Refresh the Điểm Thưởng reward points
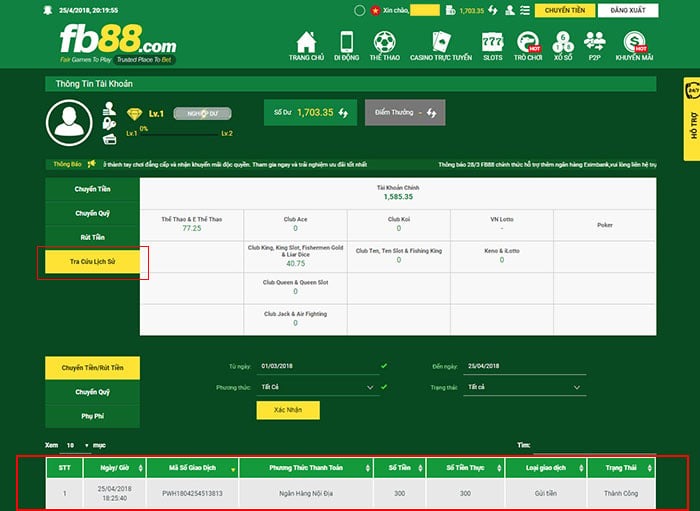This screenshot has height=511, width=700. point(431,112)
